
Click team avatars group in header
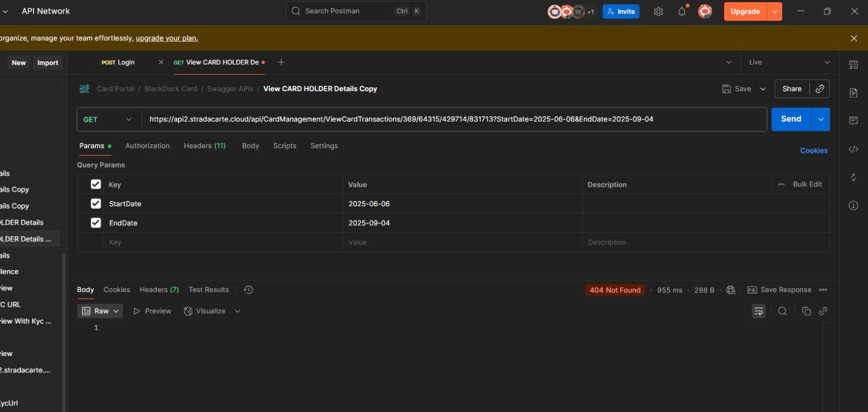[570, 11]
